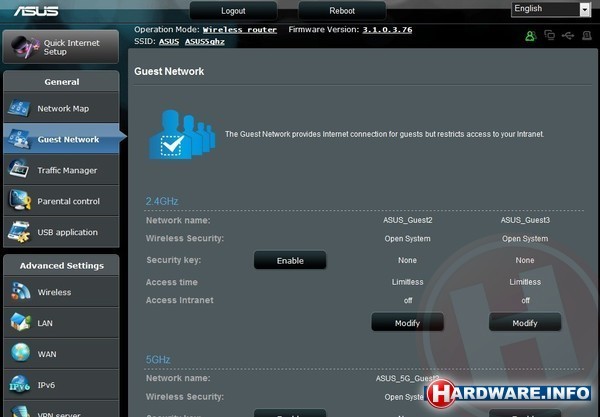The height and width of the screenshot is (417, 600).
Task: Click the 2.4GHz Access Intranet label
Action: [x=179, y=300]
